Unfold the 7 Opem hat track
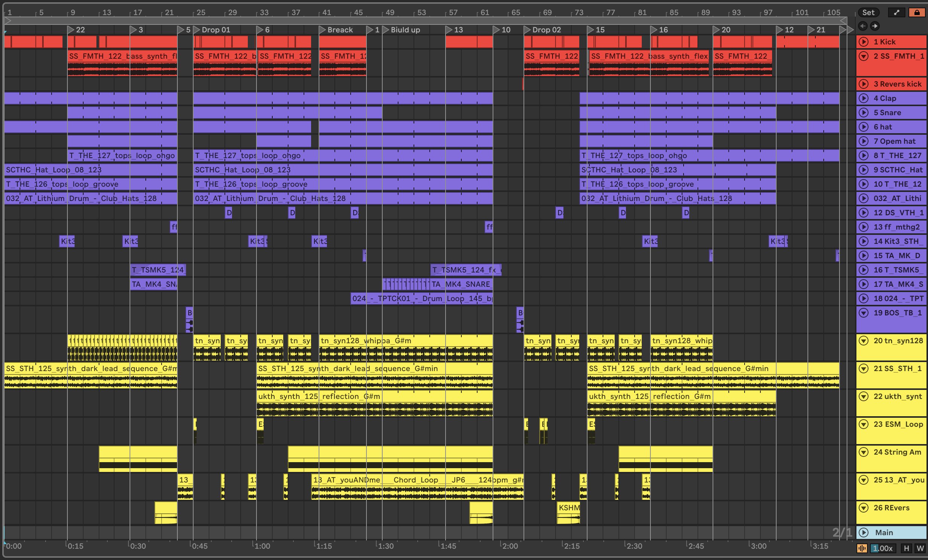Screen dimensions: 928x560 click(864, 141)
